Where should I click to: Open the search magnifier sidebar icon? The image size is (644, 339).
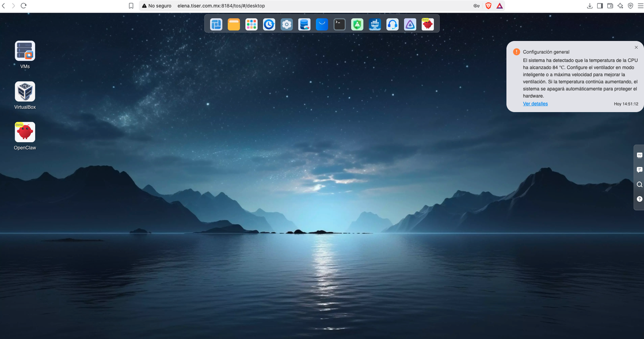(639, 184)
